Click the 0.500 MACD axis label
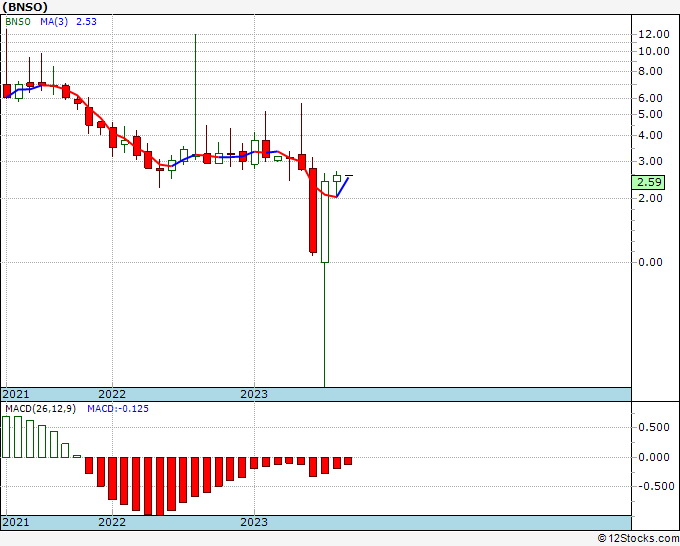 (x=654, y=427)
